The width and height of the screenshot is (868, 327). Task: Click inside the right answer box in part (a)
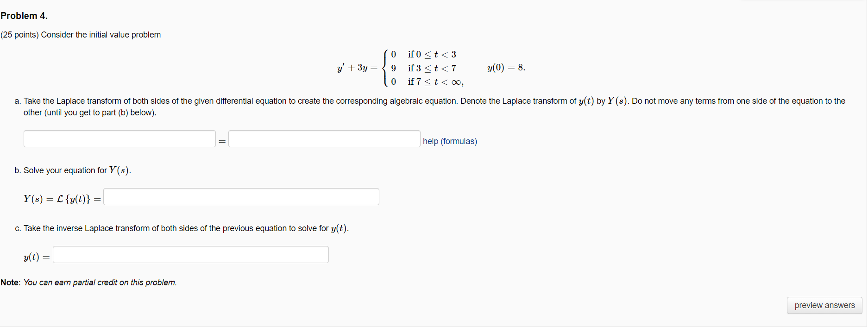324,138
